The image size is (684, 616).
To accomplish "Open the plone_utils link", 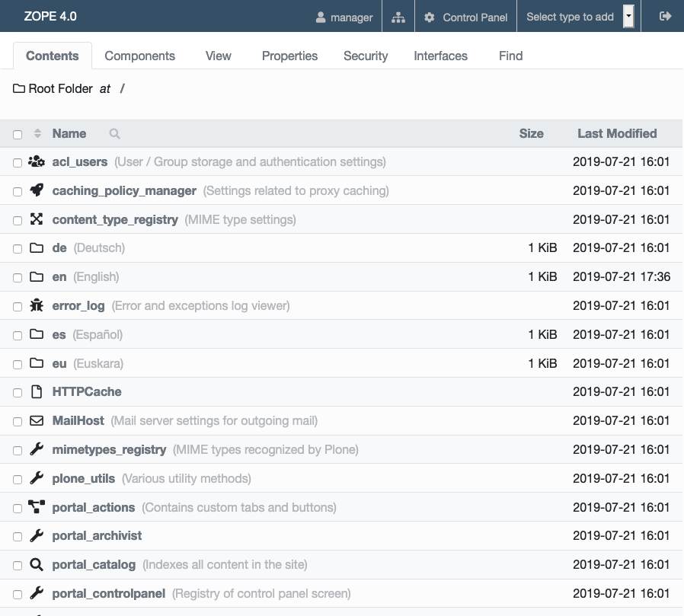I will (84, 478).
